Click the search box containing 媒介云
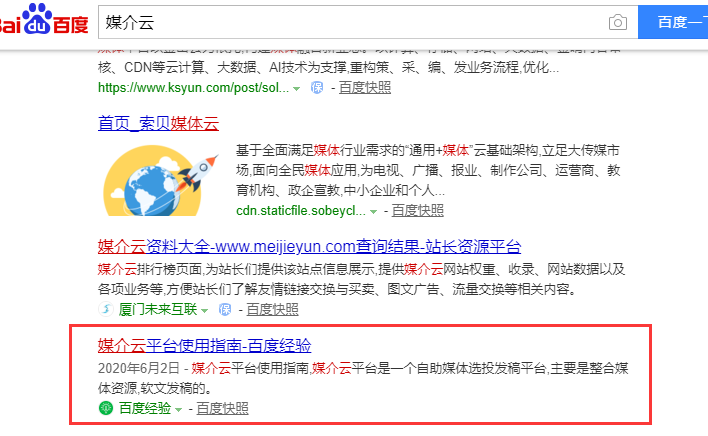Image resolution: width=708 pixels, height=436 pixels. (x=350, y=22)
